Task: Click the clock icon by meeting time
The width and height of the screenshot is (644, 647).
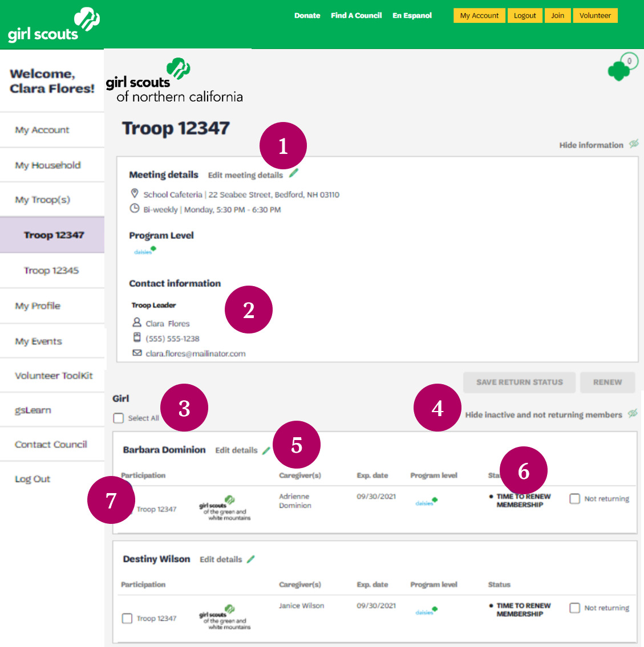Action: (x=135, y=209)
